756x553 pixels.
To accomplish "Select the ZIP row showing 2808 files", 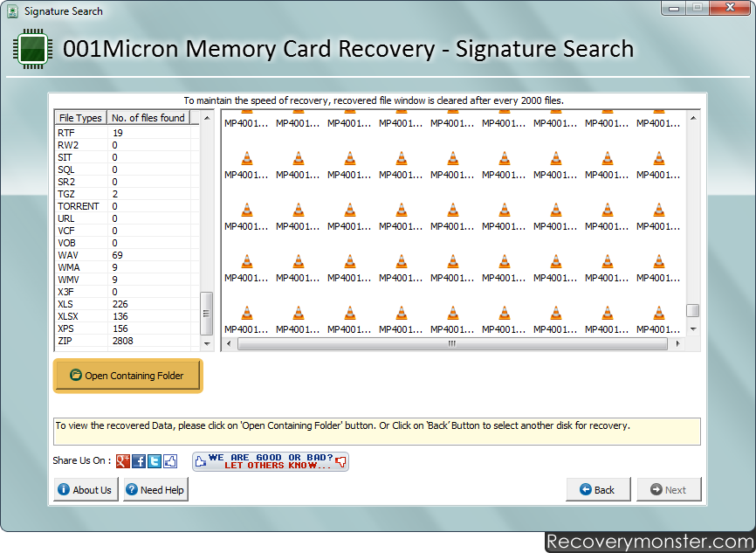I will tap(127, 341).
